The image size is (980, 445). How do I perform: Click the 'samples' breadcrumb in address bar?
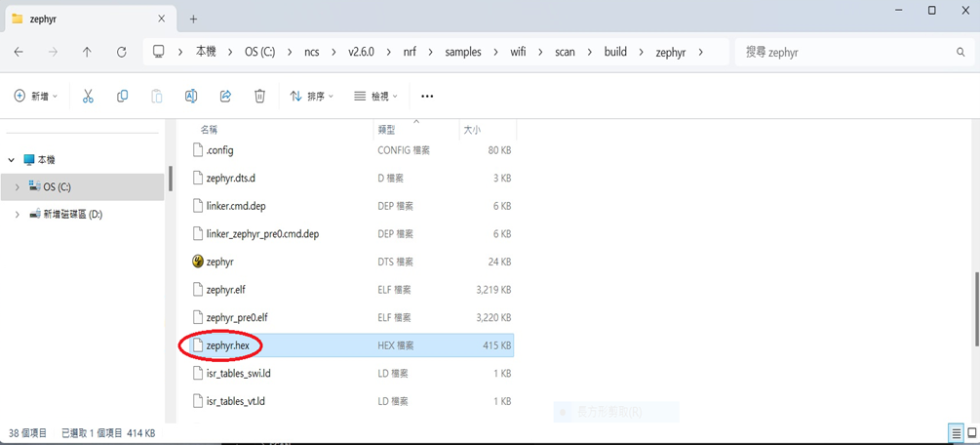pyautogui.click(x=463, y=52)
